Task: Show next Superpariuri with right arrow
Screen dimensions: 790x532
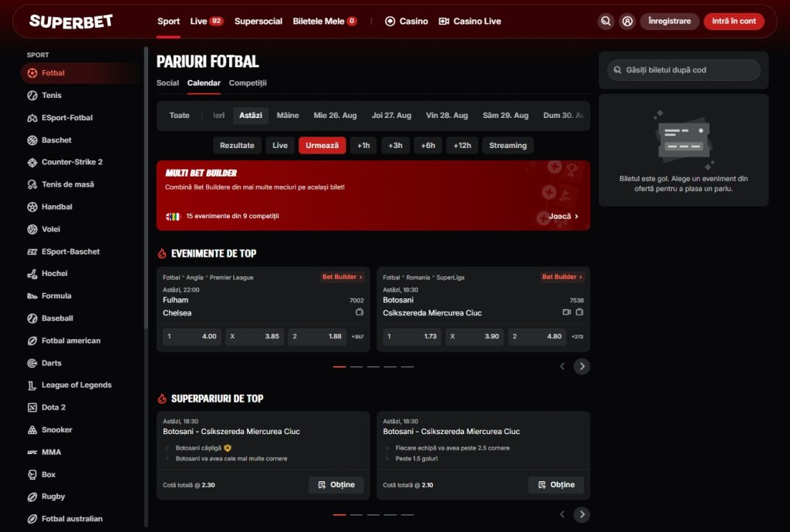Action: pyautogui.click(x=582, y=514)
